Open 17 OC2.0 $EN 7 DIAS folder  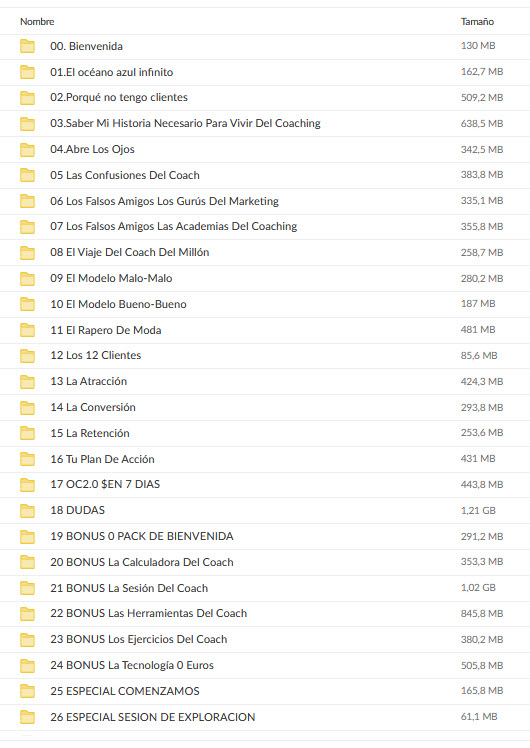(105, 484)
